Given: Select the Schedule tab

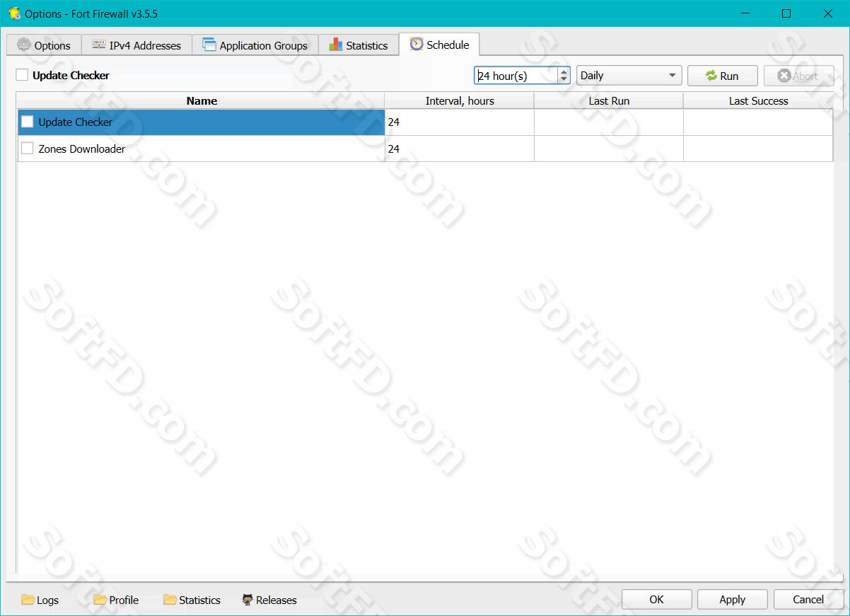Looking at the screenshot, I should pos(439,44).
